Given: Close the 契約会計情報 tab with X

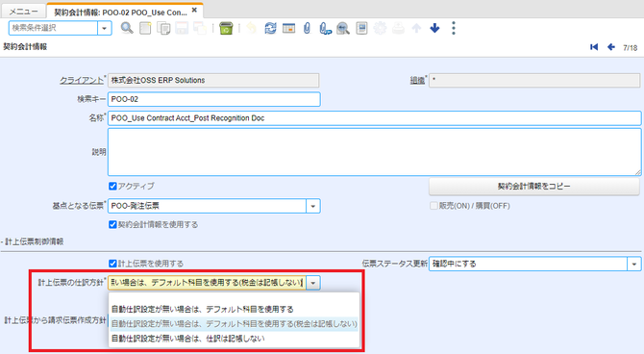Looking at the screenshot, I should pyautogui.click(x=194, y=11).
